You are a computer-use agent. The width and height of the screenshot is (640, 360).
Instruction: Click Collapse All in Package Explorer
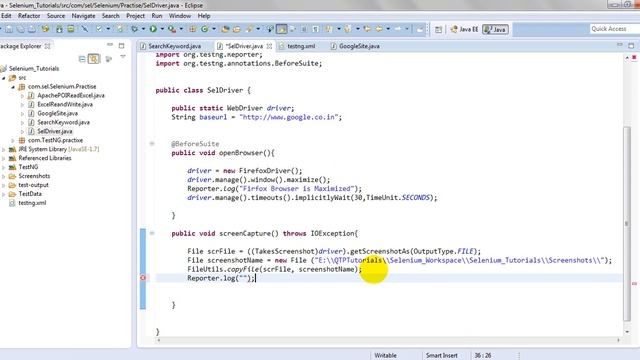point(82,59)
